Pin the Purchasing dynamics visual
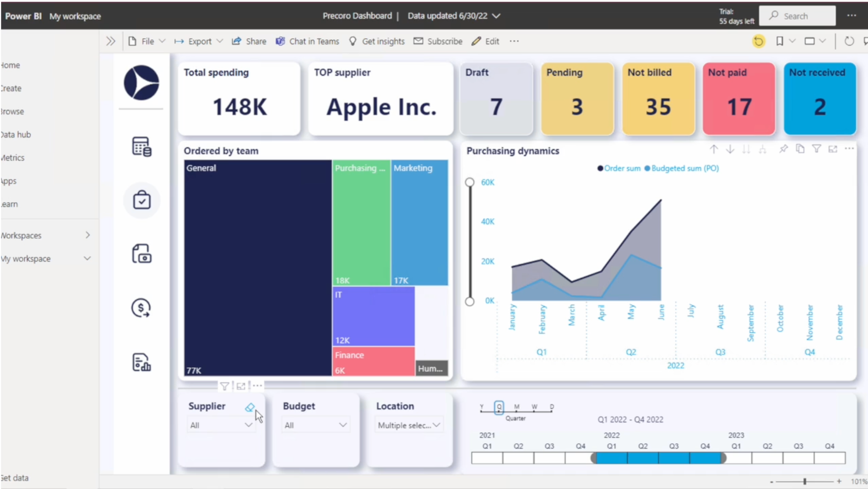The height and width of the screenshot is (489, 868). click(x=783, y=148)
